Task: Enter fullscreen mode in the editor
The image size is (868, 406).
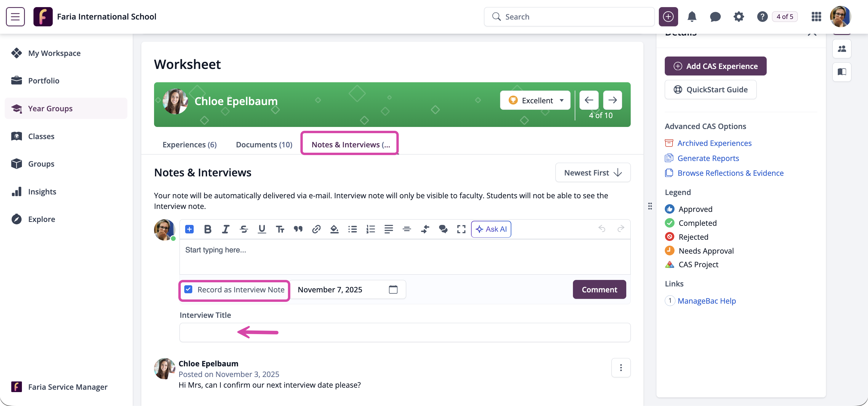Action: pos(461,229)
